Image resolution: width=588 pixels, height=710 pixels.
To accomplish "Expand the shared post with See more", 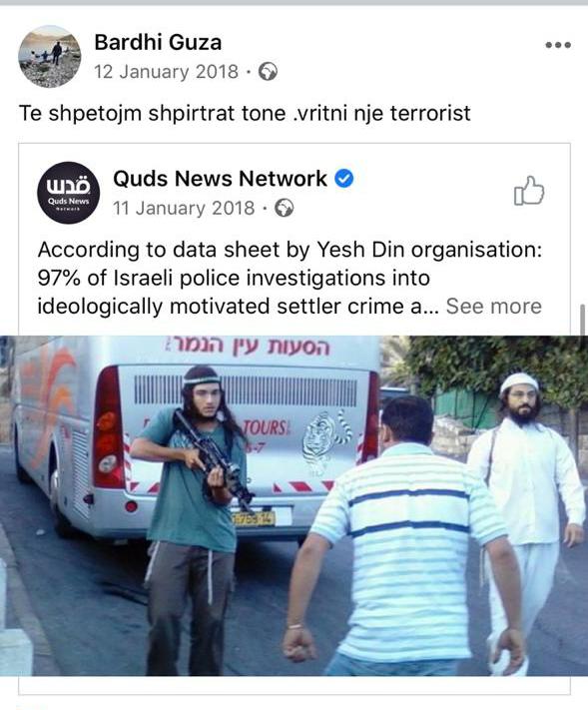I will click(494, 307).
